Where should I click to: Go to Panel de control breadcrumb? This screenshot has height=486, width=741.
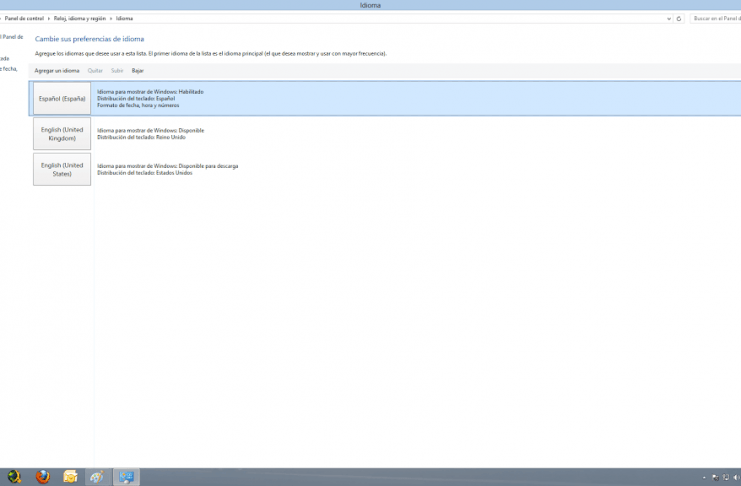[24, 18]
